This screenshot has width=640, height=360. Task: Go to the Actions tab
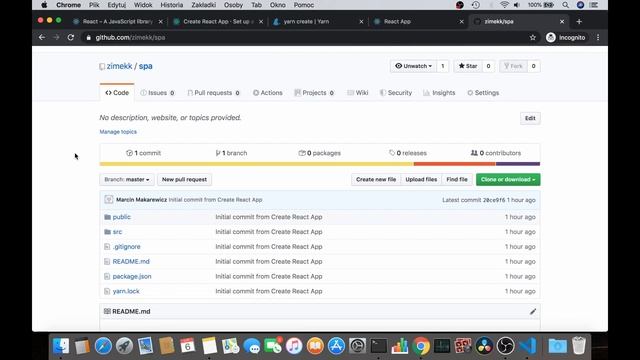tap(268, 93)
